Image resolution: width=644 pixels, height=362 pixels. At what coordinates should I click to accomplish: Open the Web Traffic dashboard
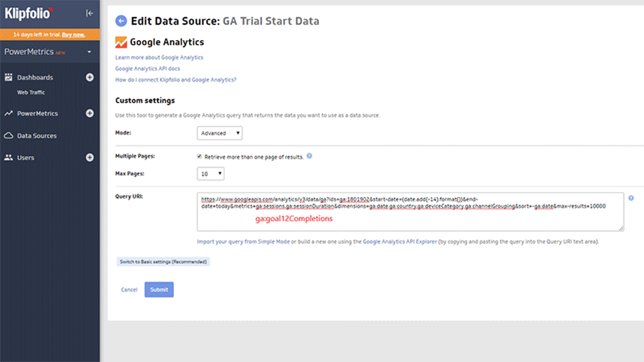pos(31,93)
